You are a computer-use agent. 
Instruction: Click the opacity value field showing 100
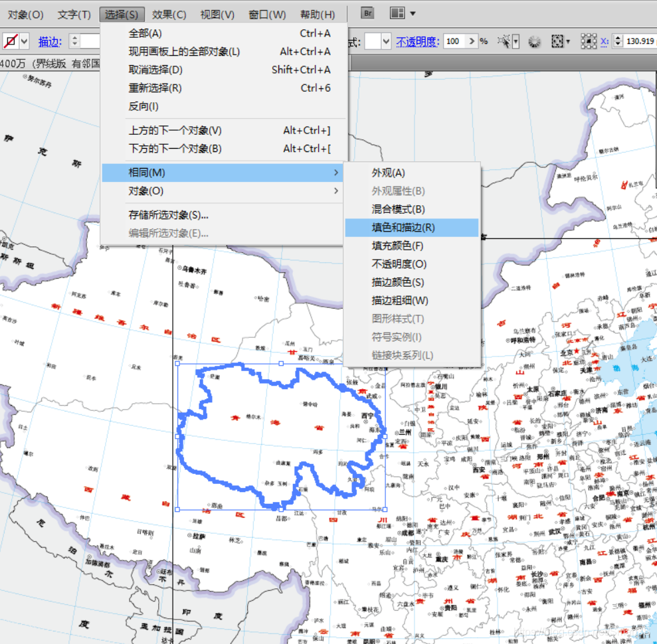454,41
